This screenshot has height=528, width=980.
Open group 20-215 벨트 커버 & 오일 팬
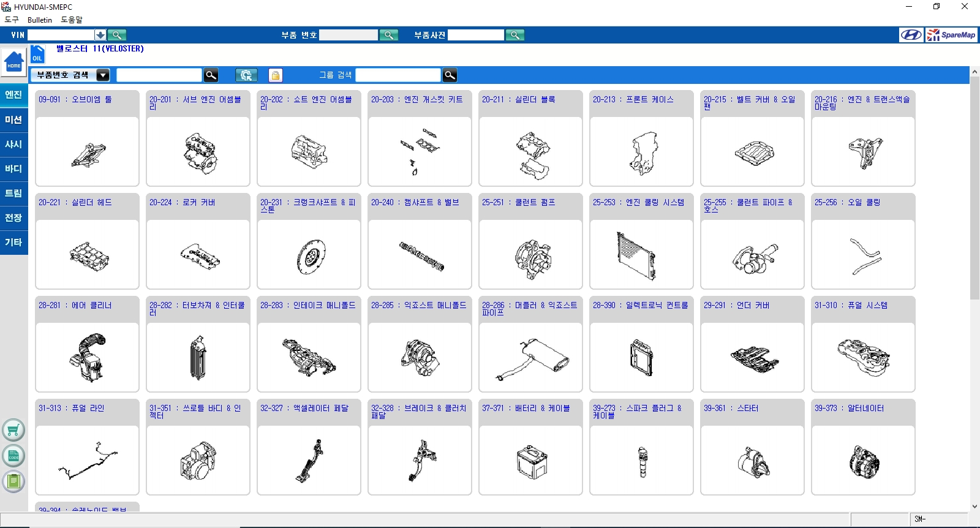(x=752, y=138)
